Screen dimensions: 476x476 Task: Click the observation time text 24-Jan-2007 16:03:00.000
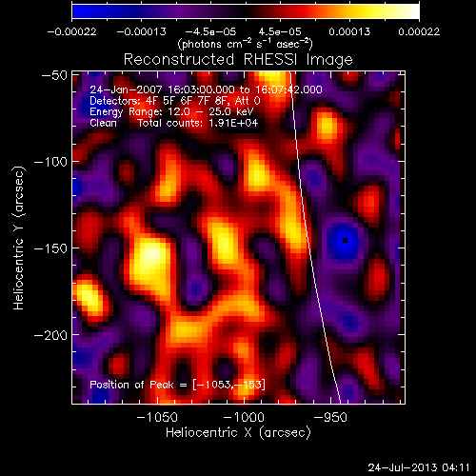point(163,89)
